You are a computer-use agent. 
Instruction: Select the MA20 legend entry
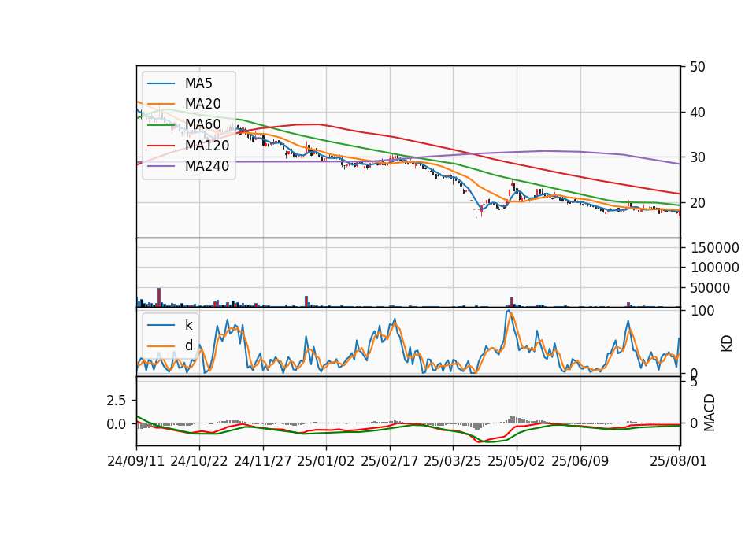[x=184, y=104]
